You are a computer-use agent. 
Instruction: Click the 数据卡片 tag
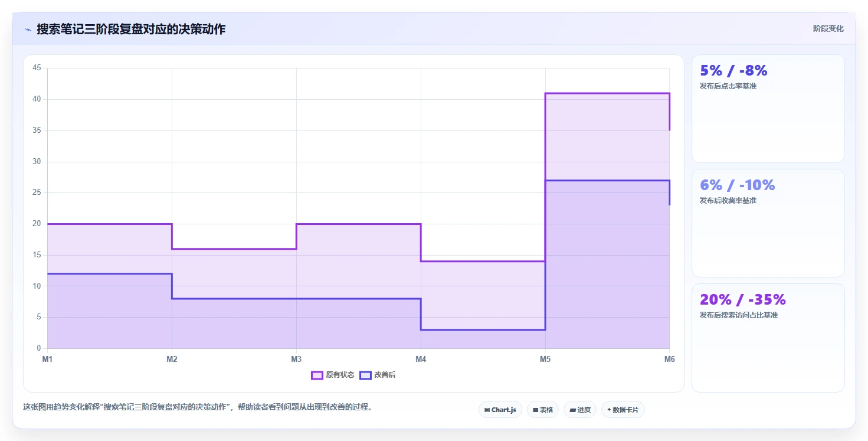coord(623,410)
